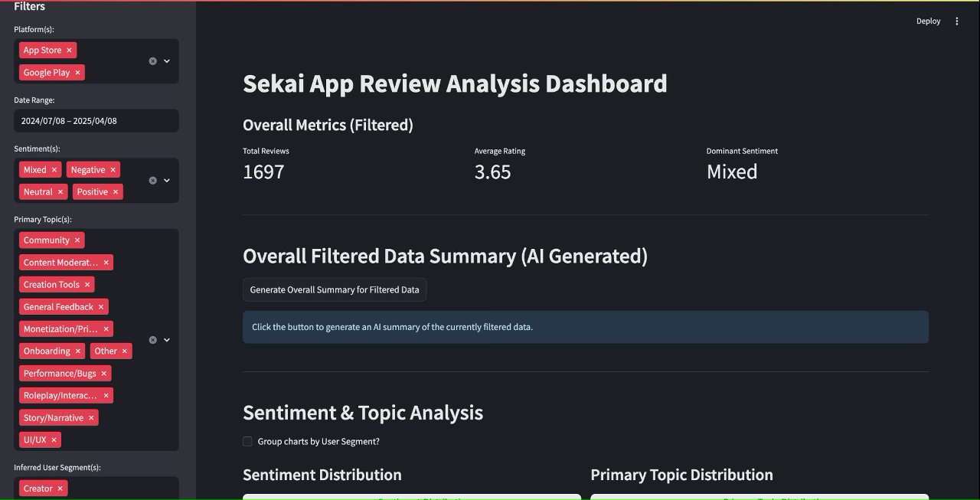This screenshot has height=500, width=980.
Task: Expand the Sentiment(s) dropdown
Action: (167, 181)
